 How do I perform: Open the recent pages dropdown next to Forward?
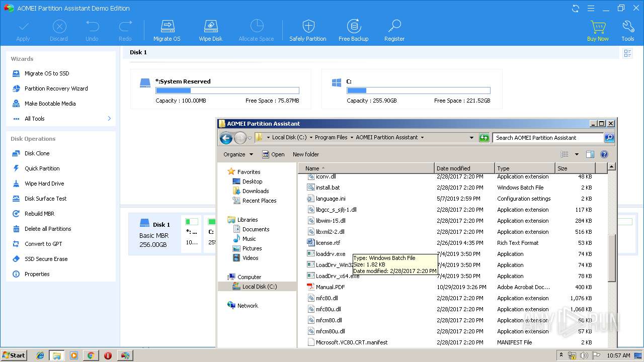(250, 138)
